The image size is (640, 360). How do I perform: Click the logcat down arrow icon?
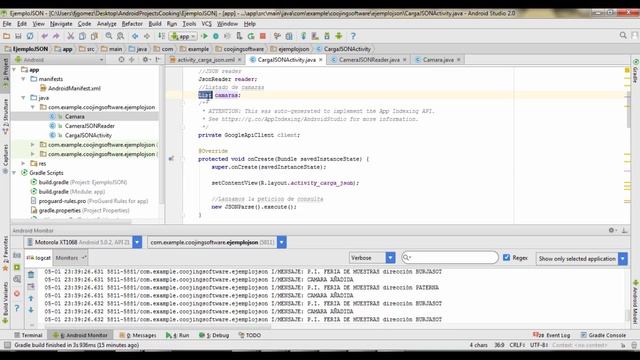[31, 310]
